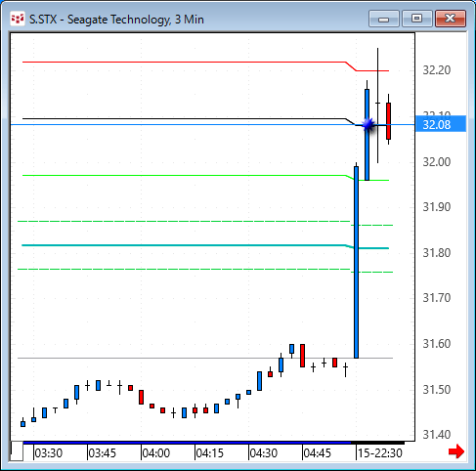Click the small white box at bottom-left corner
Viewport: 476px width, 471px height.
(x=17, y=451)
